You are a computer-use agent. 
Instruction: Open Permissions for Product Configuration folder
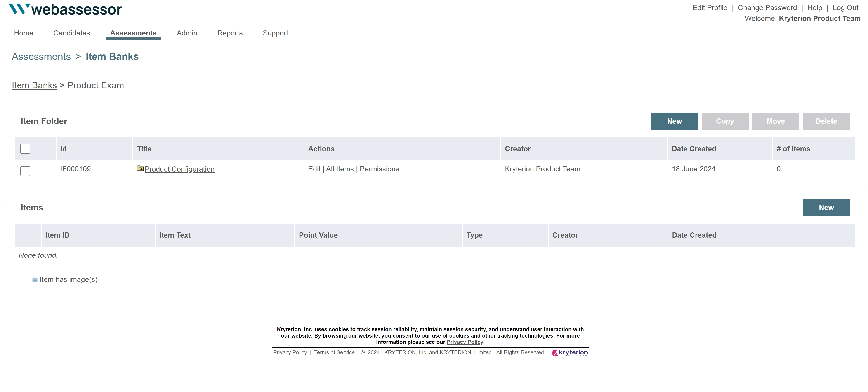pos(379,169)
